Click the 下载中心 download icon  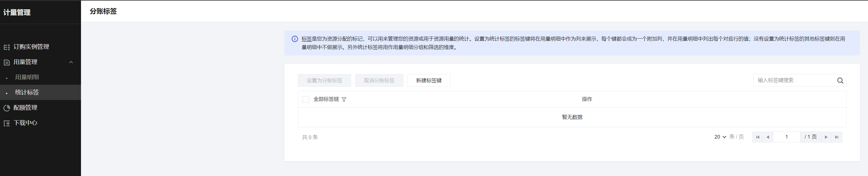point(6,123)
